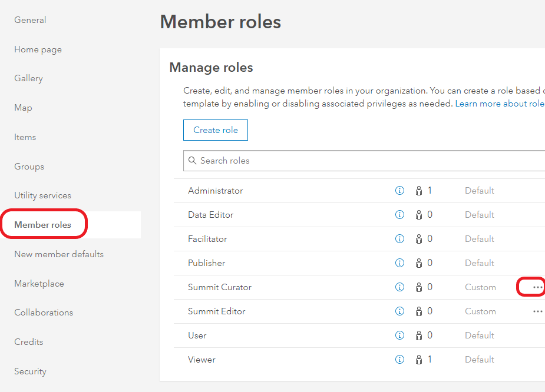
Task: Go to the Security settings tab
Action: coord(30,371)
